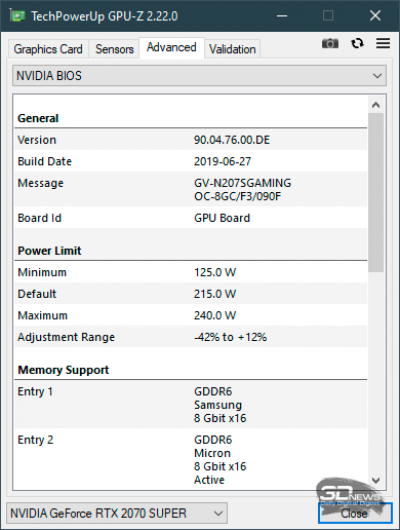Image resolution: width=400 pixels, height=530 pixels.
Task: Open the hamburger menu icon
Action: tap(383, 43)
